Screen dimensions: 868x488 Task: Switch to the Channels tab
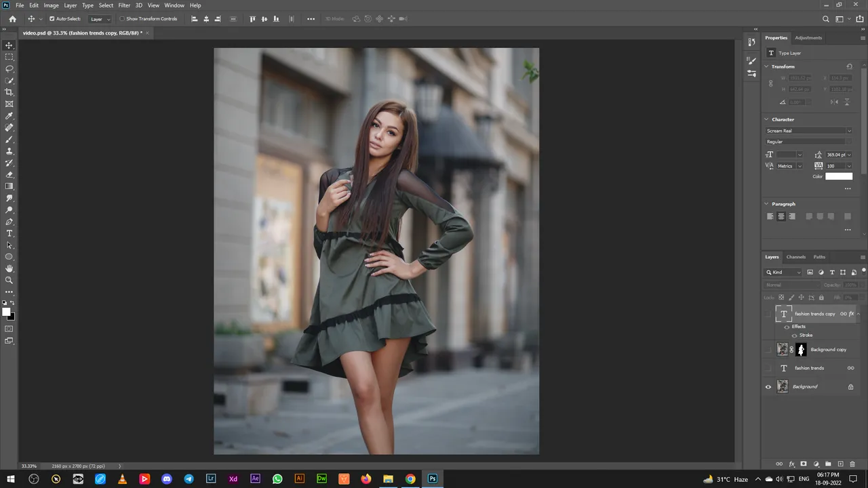point(796,257)
